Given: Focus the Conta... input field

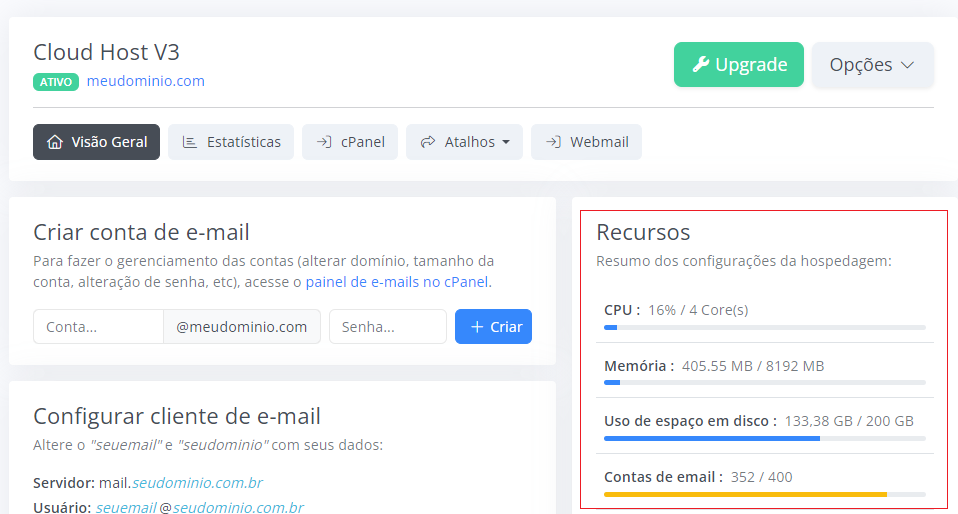Looking at the screenshot, I should tap(98, 326).
